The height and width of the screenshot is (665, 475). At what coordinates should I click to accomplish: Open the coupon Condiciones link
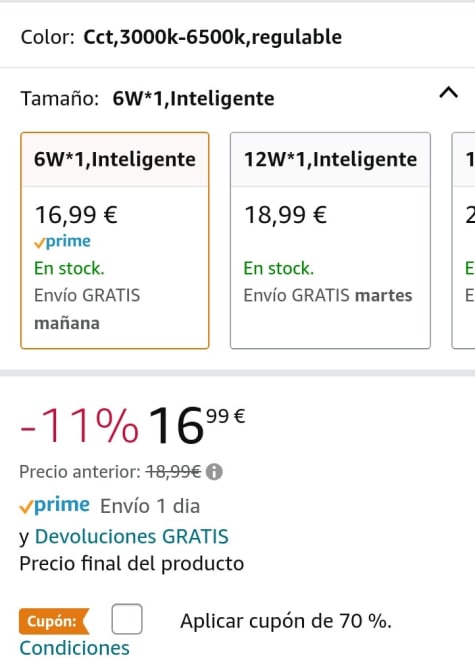(x=75, y=648)
